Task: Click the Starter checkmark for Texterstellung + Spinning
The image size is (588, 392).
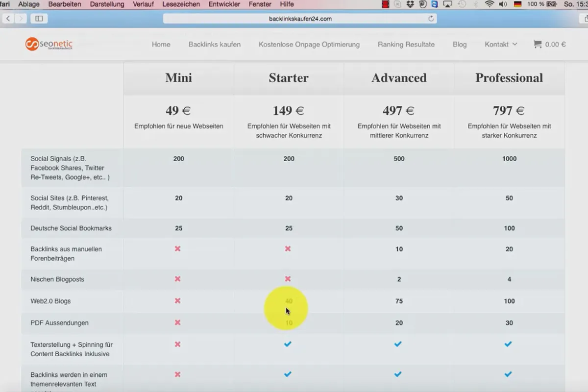Action: tap(288, 344)
